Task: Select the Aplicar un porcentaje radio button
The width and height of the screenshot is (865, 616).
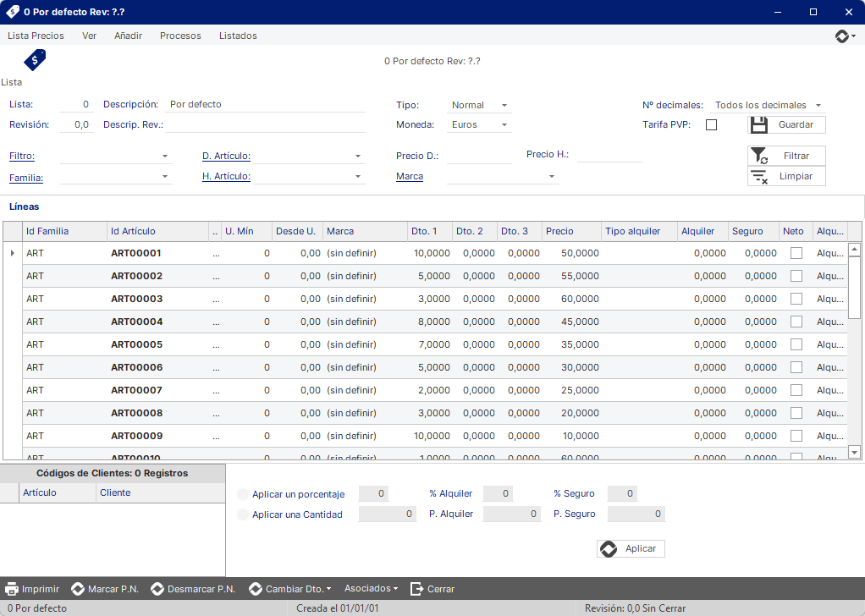Action: coord(243,494)
